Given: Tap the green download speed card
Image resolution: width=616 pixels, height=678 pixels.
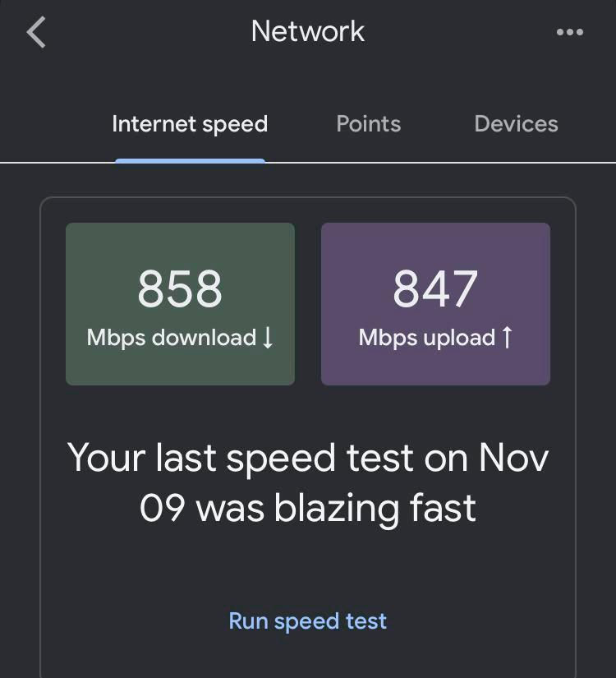Looking at the screenshot, I should click(180, 304).
